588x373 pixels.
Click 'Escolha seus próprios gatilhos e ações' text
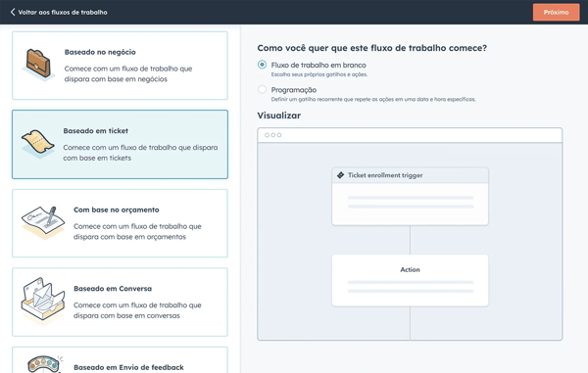coord(319,74)
